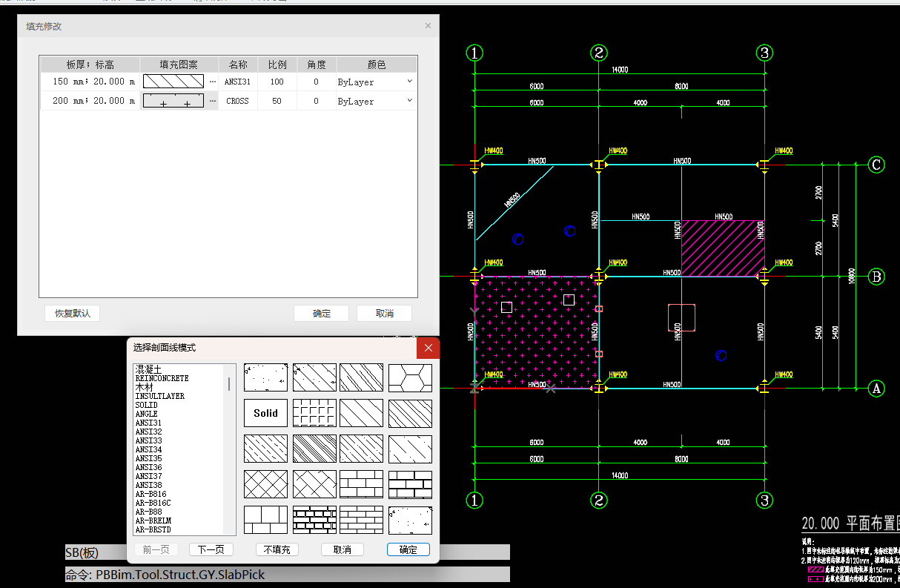Open the ByLayer color dropdown for 200 mm row
Screen dimensions: 900x588
coord(409,101)
